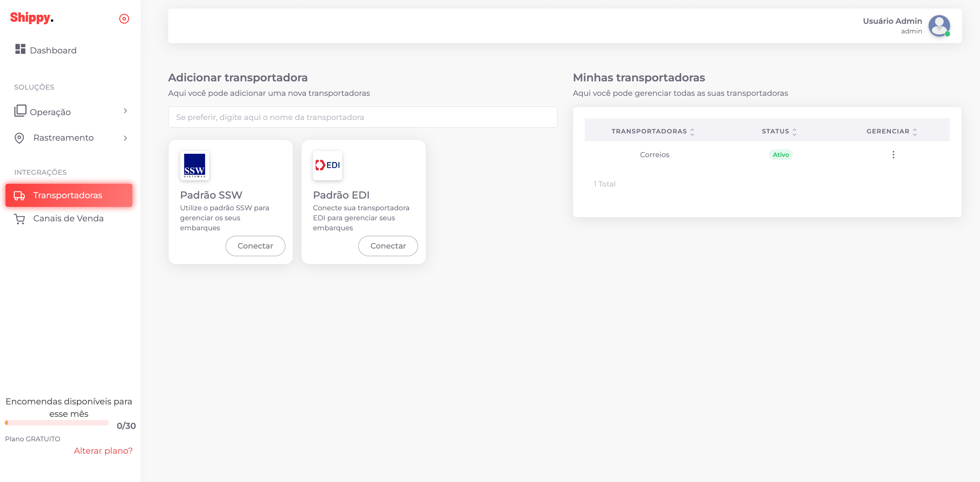This screenshot has height=482, width=980.
Task: Expand the Operação submenu chevron
Action: [x=125, y=111]
